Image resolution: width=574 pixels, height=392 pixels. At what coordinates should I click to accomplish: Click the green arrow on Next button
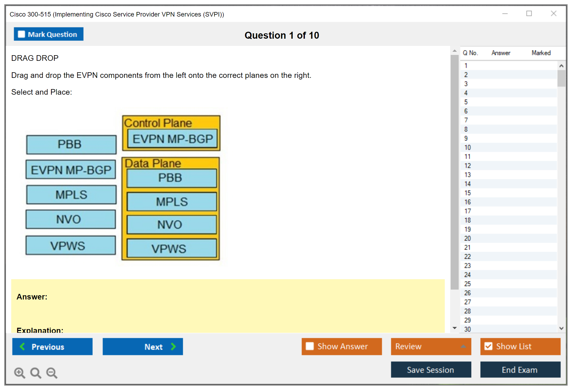coord(174,346)
